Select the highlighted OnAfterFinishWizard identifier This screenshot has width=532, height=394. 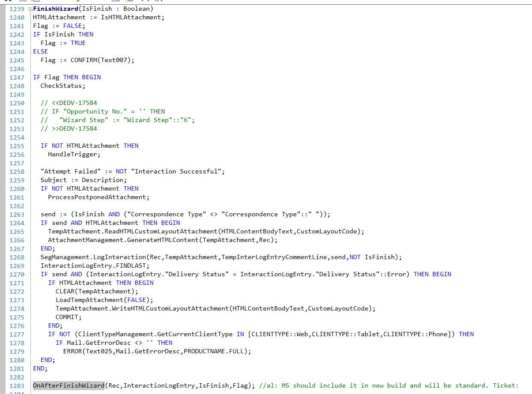coord(68,385)
